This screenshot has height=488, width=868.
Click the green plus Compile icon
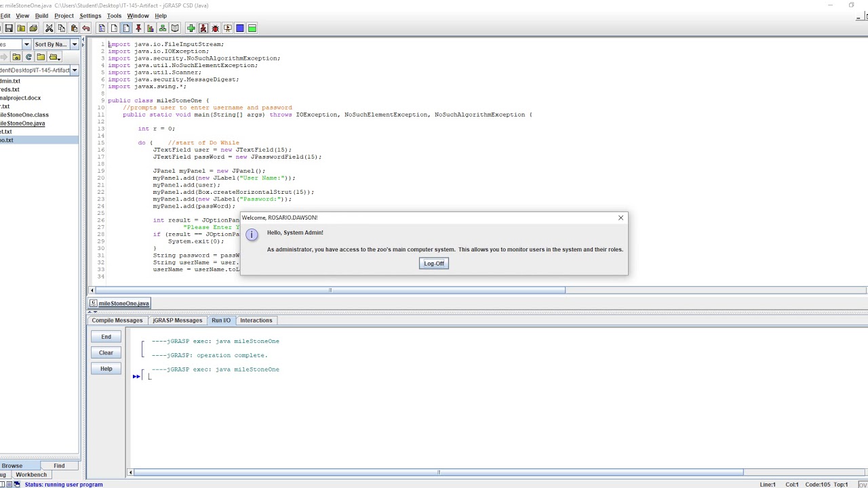coord(191,28)
